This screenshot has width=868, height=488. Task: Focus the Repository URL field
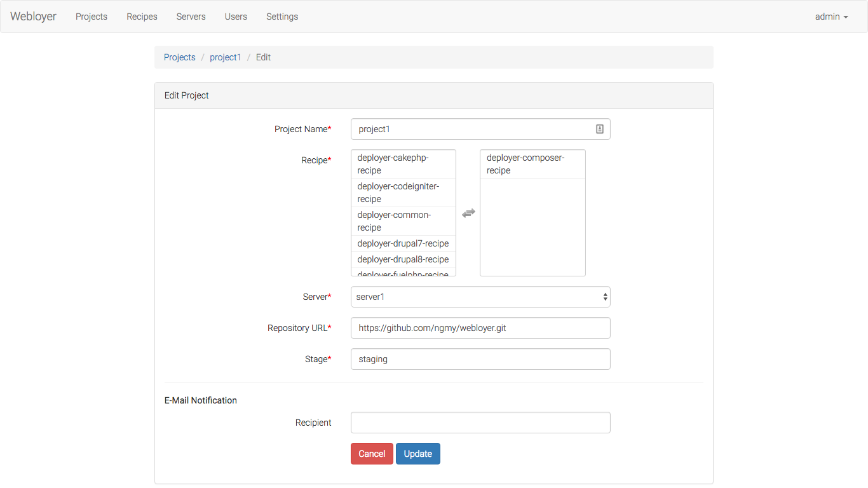click(x=480, y=328)
